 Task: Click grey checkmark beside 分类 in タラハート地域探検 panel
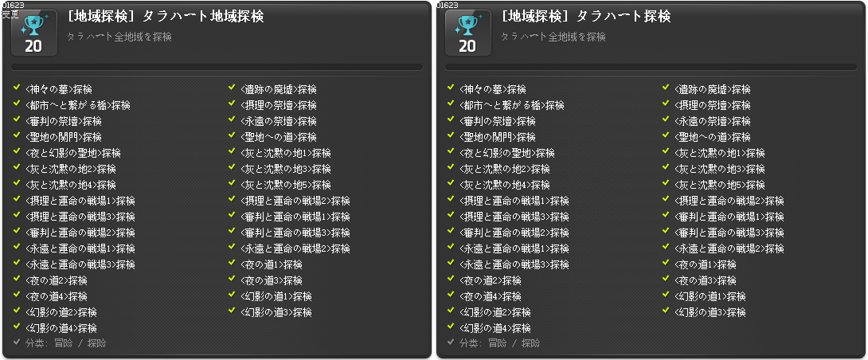[x=17, y=342]
